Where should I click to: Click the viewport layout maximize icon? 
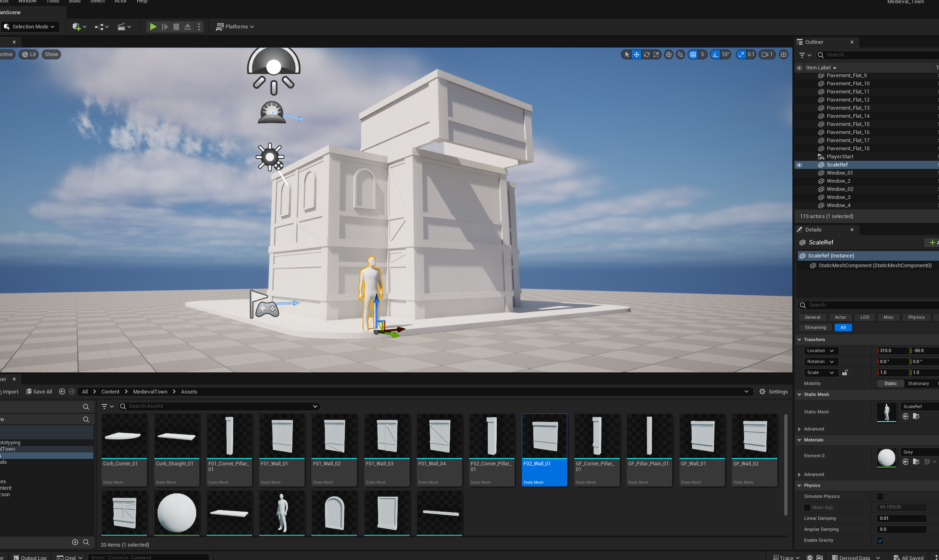(x=783, y=54)
